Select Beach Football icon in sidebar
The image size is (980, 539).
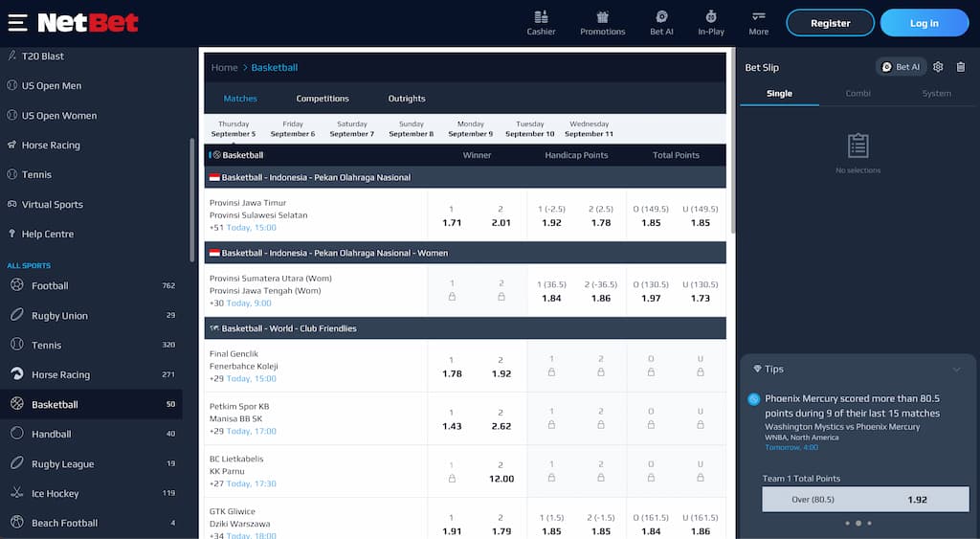(x=17, y=522)
